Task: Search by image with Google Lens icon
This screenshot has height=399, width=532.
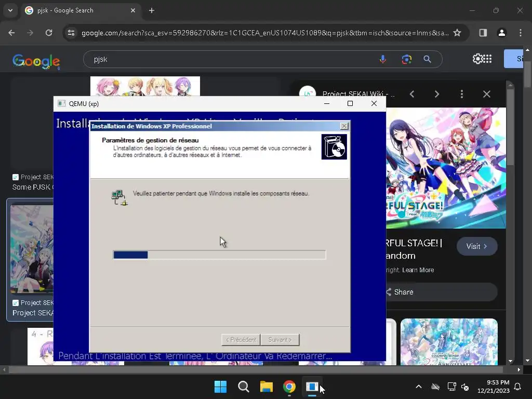Action: click(x=406, y=59)
